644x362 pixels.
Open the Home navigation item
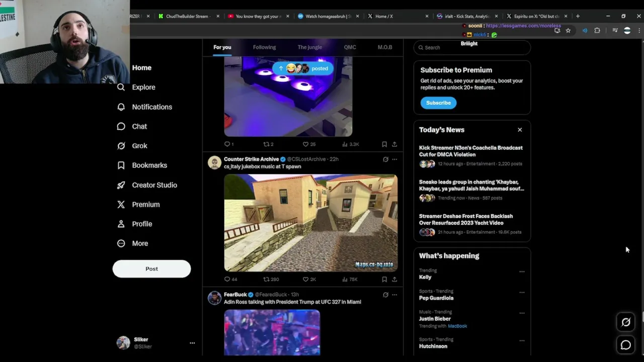pyautogui.click(x=141, y=67)
